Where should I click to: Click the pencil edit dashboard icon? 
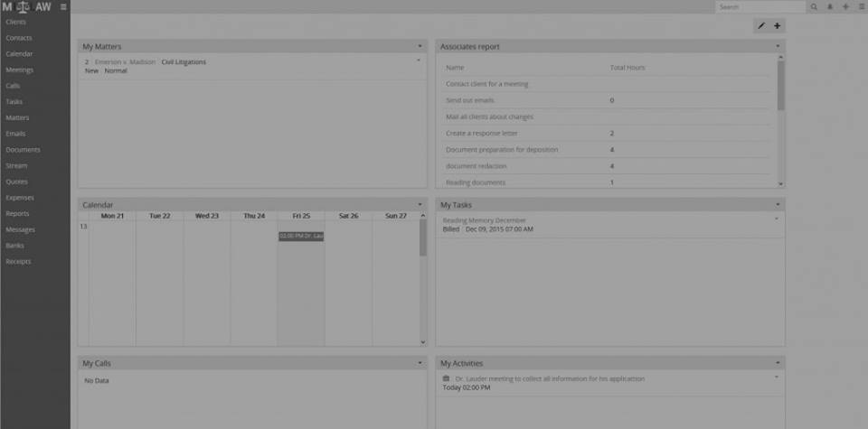(761, 25)
